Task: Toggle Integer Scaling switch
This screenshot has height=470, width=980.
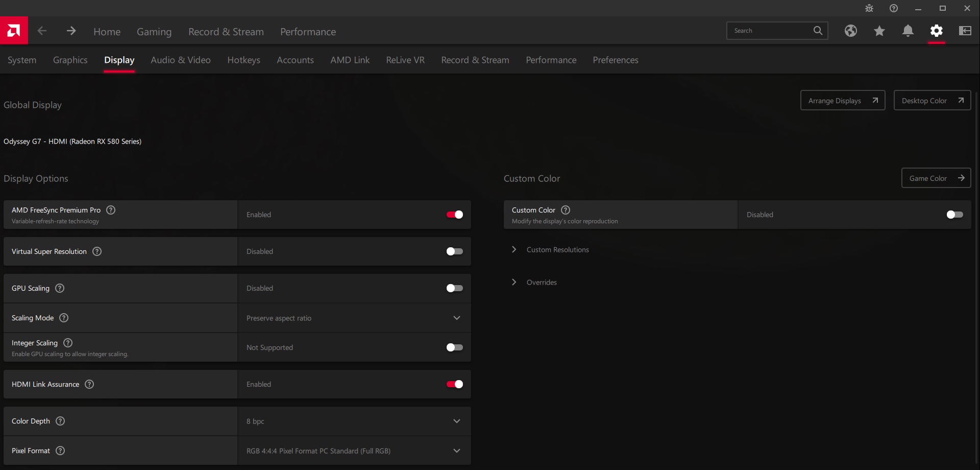Action: (x=455, y=347)
